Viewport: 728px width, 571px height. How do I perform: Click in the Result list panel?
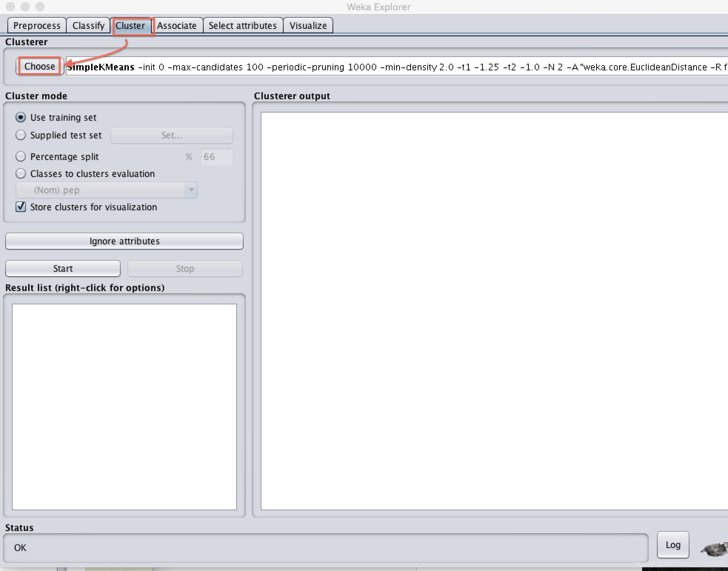pos(124,407)
